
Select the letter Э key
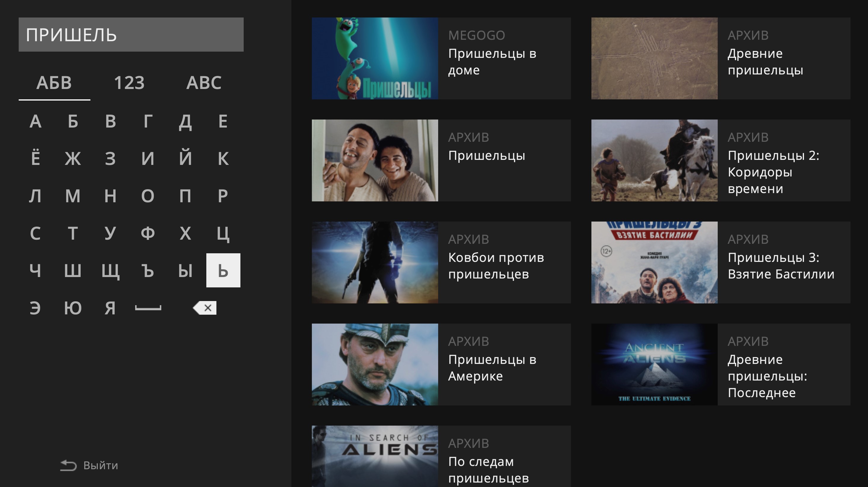[35, 308]
